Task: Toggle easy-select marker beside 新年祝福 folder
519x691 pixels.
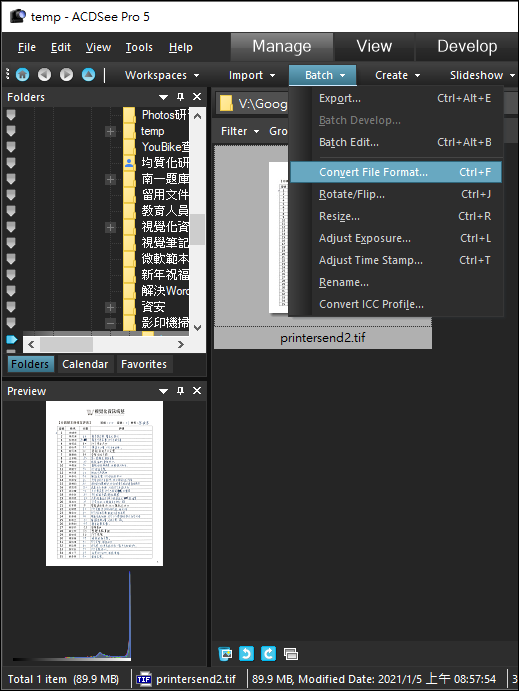Action: point(11,275)
